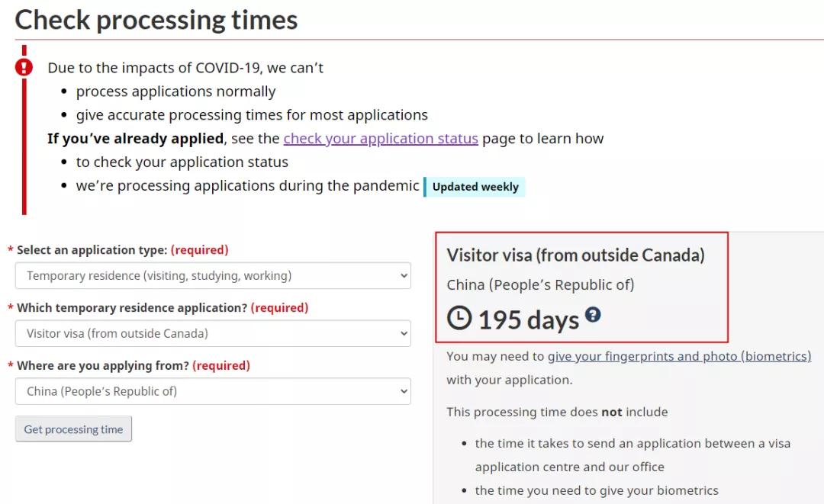The width and height of the screenshot is (824, 504).
Task: Click the red exclamation alert icon
Action: click(24, 67)
